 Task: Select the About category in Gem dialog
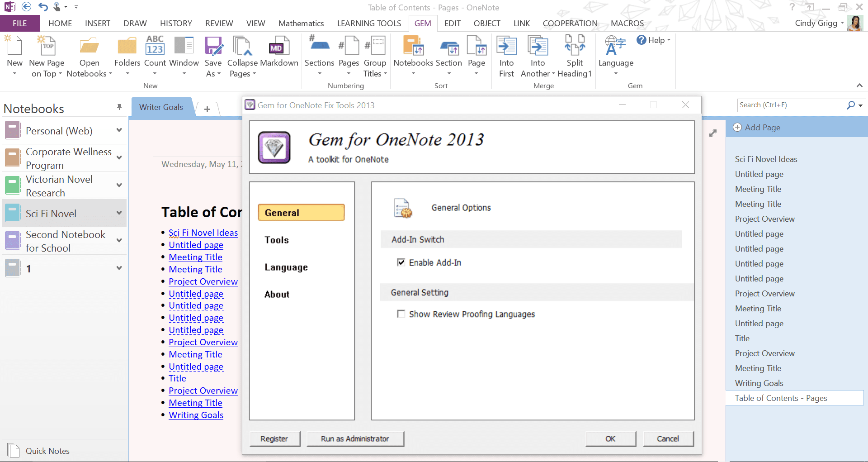pos(277,295)
